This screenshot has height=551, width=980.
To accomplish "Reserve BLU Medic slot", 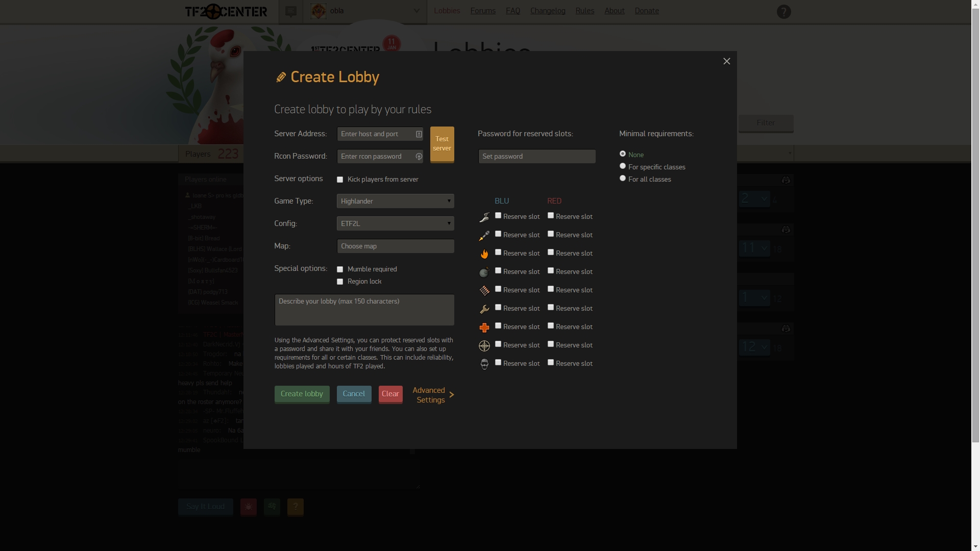I will (x=498, y=326).
